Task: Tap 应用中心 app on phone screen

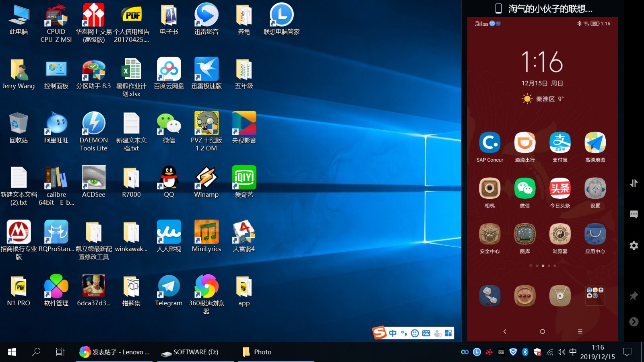Action: coord(595,234)
